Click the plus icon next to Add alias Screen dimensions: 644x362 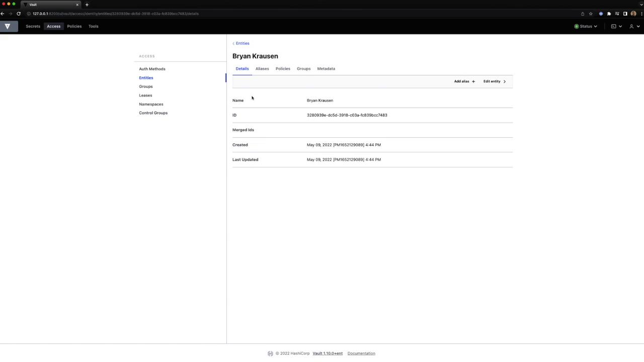pyautogui.click(x=473, y=81)
